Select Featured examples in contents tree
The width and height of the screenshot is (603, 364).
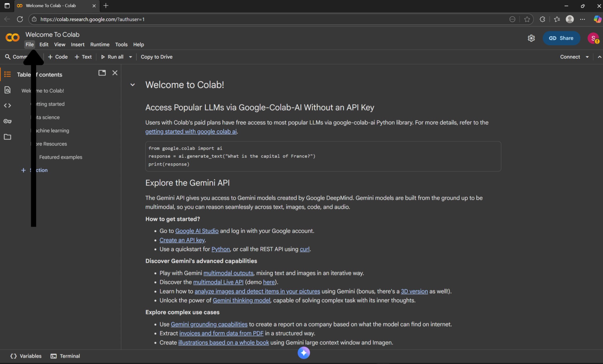tap(61, 157)
